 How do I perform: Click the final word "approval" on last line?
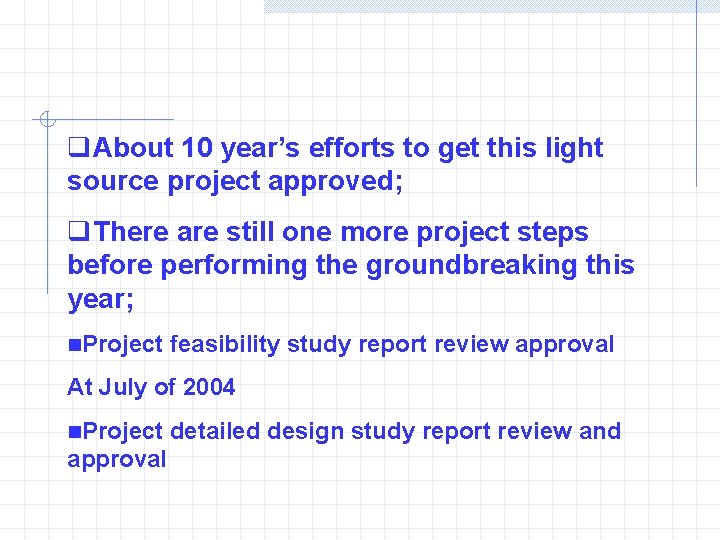(x=117, y=460)
